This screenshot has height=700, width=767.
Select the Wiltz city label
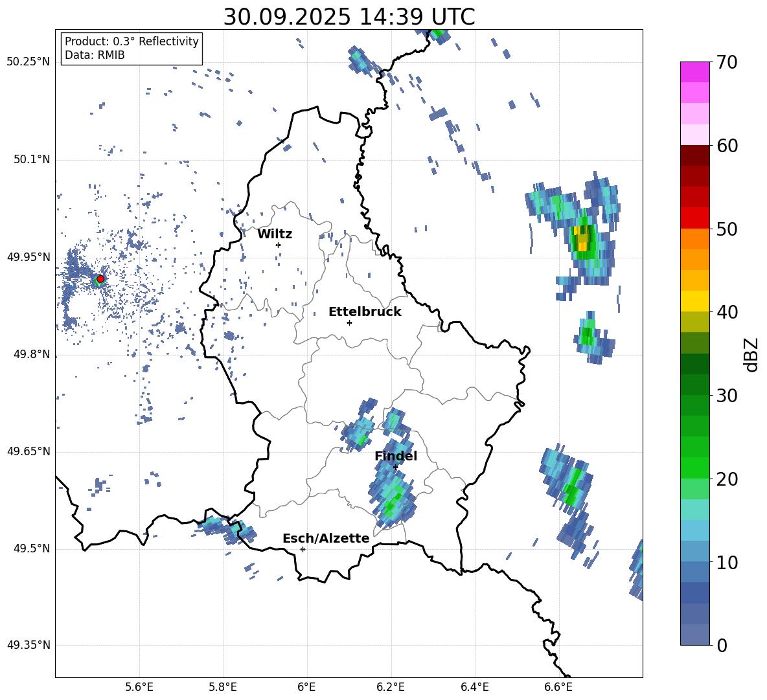click(275, 234)
